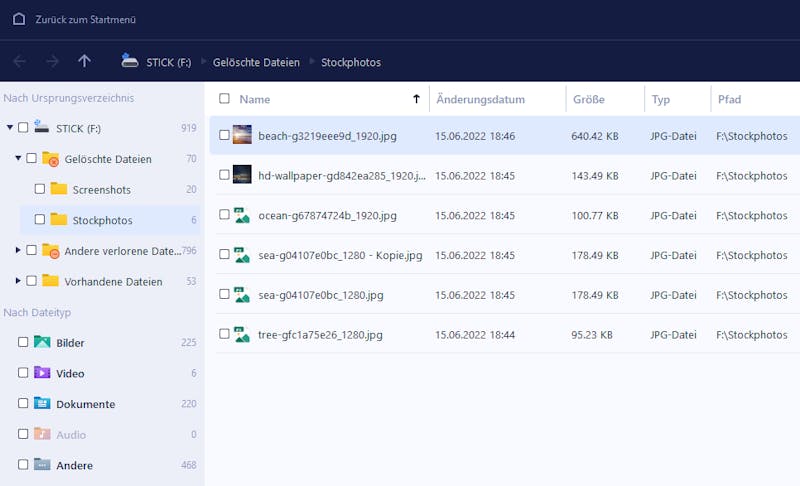Sort by the Name column header

(x=255, y=99)
